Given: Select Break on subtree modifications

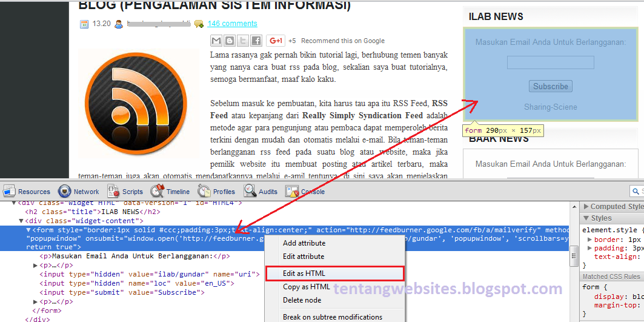Looking at the screenshot, I should pos(333,317).
